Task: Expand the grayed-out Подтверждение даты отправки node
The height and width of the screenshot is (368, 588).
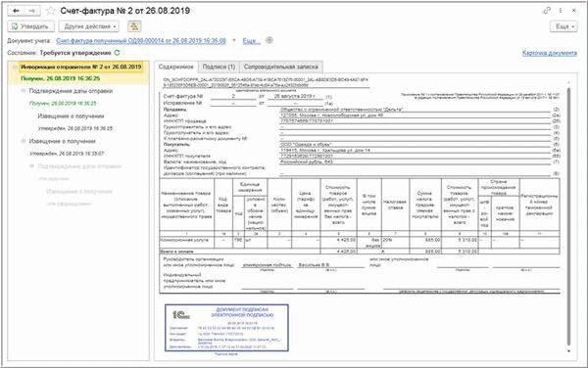Action: [32, 166]
